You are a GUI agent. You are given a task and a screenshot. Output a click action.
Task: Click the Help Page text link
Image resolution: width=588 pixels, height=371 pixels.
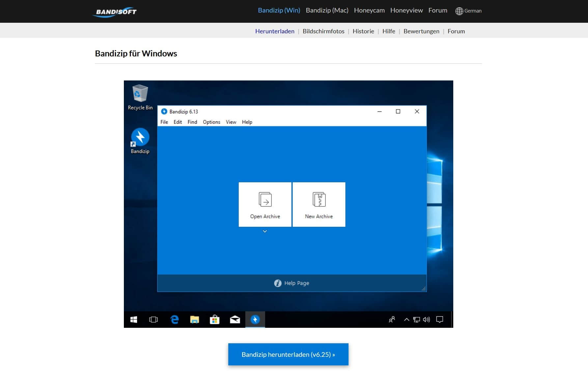(x=296, y=283)
